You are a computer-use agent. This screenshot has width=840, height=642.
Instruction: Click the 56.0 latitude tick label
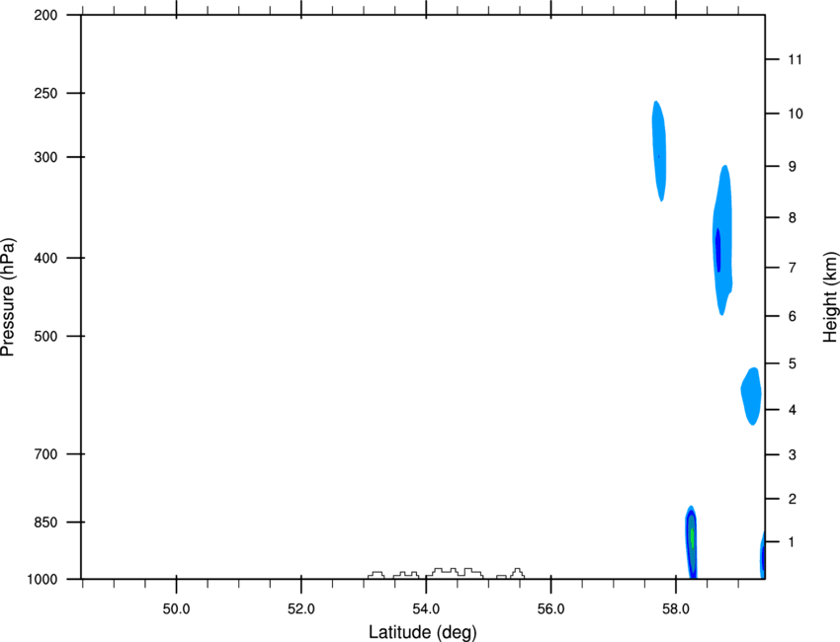point(550,609)
